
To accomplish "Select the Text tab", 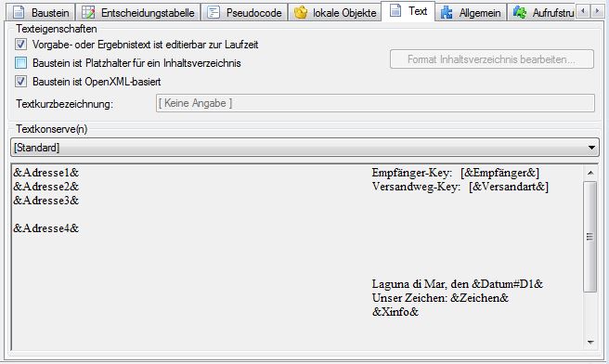I will click(x=408, y=11).
